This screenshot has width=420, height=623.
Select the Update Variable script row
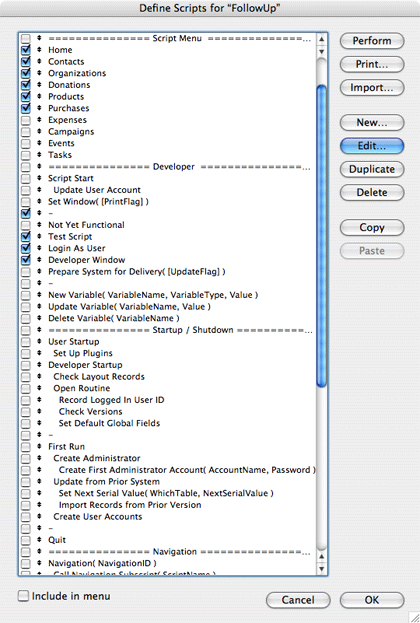pyautogui.click(x=167, y=306)
